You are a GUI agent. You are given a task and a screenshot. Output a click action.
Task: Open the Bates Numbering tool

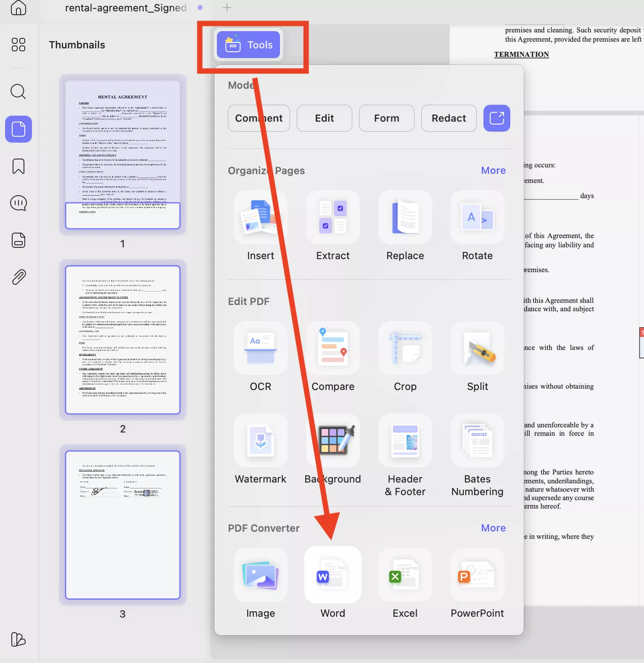[478, 456]
